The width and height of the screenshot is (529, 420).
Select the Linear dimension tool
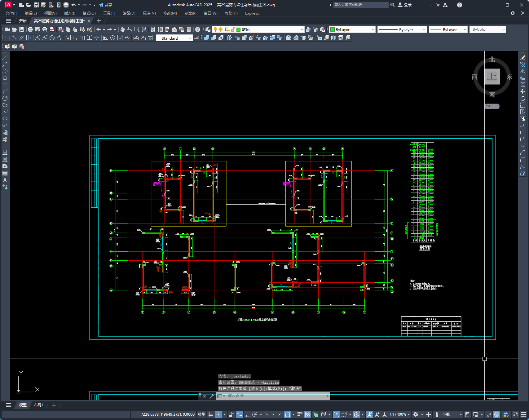[x=7, y=38]
